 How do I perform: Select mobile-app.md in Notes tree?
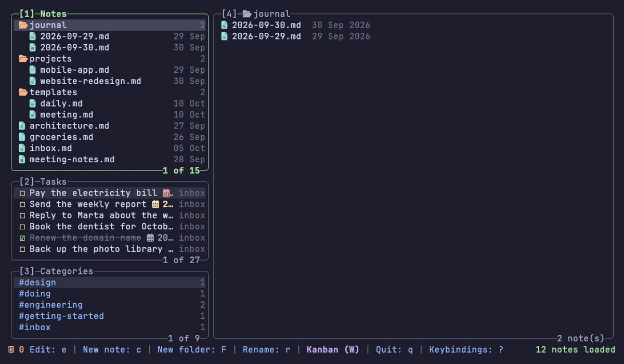coord(110,70)
